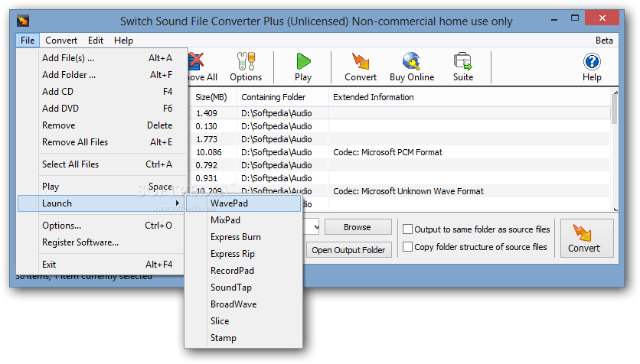
Task: Click the blue Help question mark icon
Action: [x=592, y=61]
